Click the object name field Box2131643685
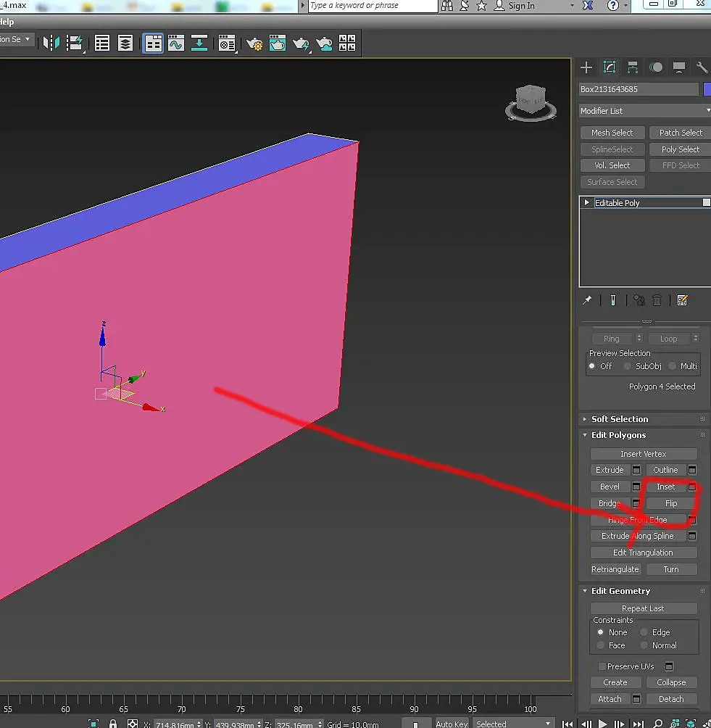 pos(638,89)
